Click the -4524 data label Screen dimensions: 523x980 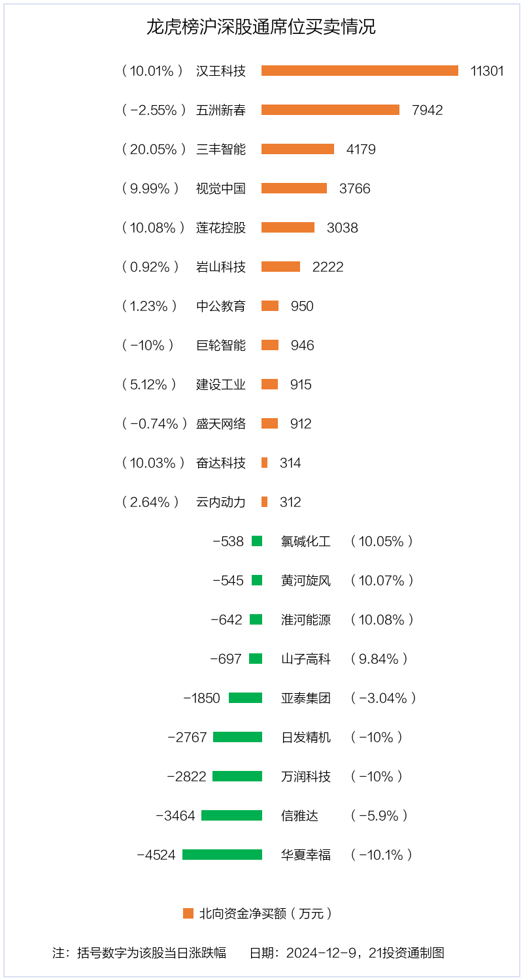coord(156,855)
